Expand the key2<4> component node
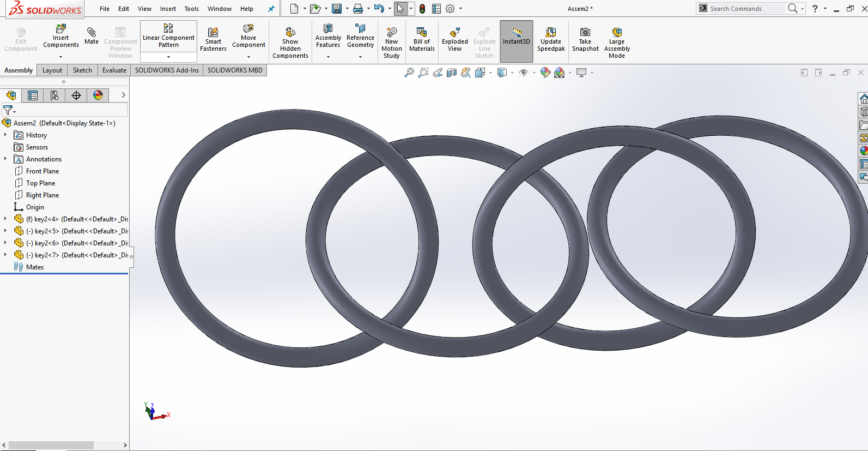The image size is (868, 451). pos(5,219)
